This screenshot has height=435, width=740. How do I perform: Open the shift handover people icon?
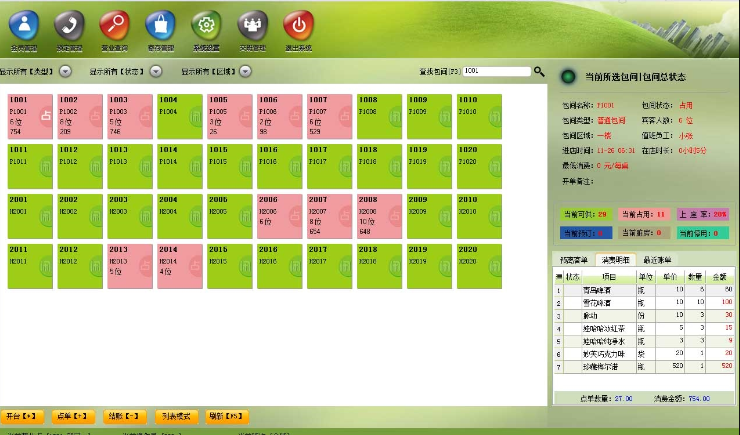(252, 25)
